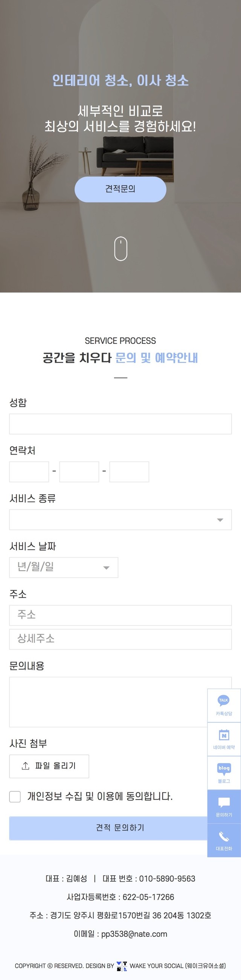Submit with the 견적 문의하기 button
This screenshot has height=980, width=241.
(108, 828)
